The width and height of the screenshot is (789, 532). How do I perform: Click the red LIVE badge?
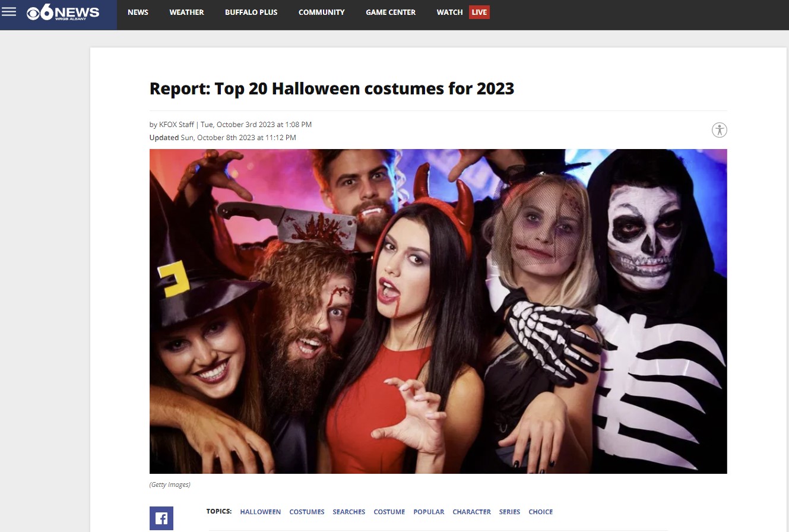(479, 12)
